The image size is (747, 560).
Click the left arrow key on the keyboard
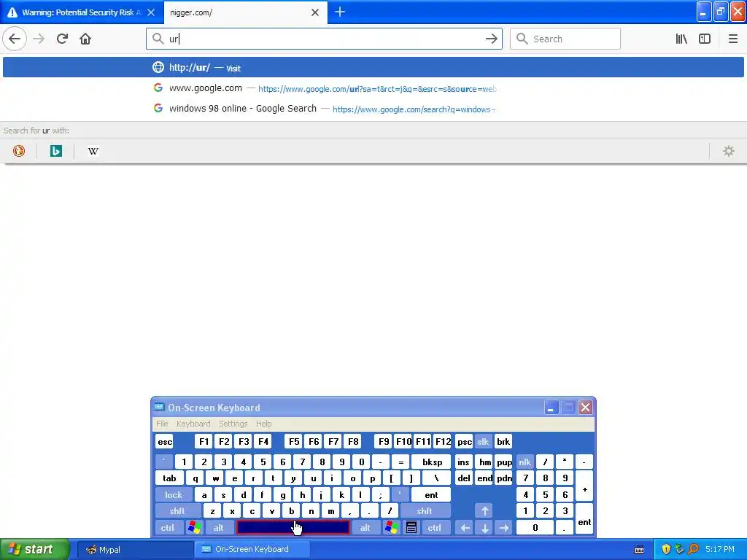[465, 527]
